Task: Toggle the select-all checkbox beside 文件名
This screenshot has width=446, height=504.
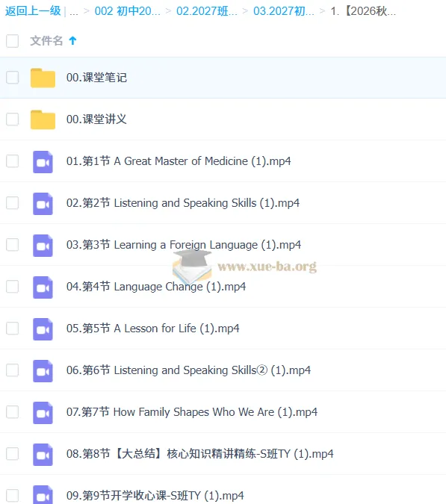Action: (13, 41)
